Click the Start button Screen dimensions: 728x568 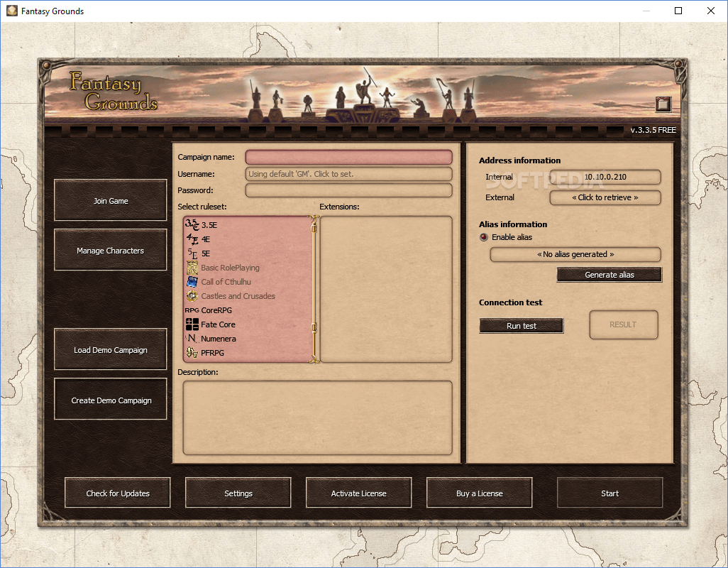pyautogui.click(x=610, y=493)
